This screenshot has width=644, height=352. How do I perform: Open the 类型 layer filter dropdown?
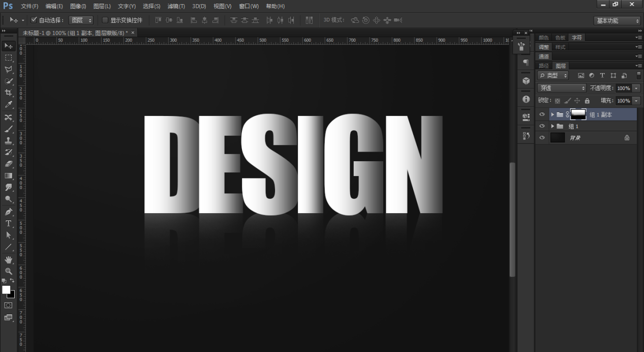pos(553,75)
